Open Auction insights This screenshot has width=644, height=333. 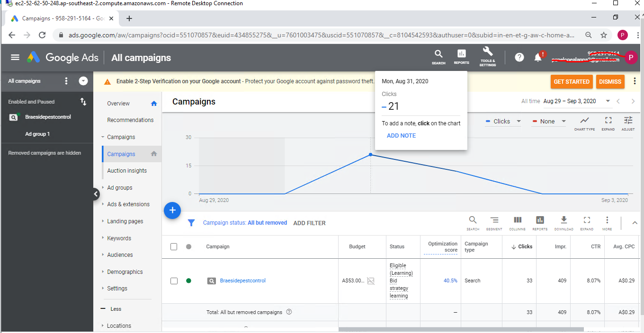click(x=127, y=171)
